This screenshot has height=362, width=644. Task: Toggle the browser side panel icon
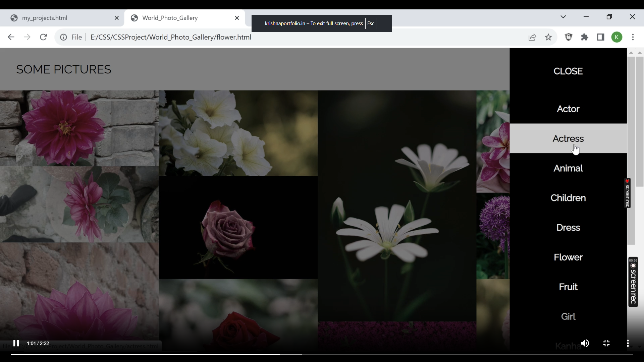point(601,37)
